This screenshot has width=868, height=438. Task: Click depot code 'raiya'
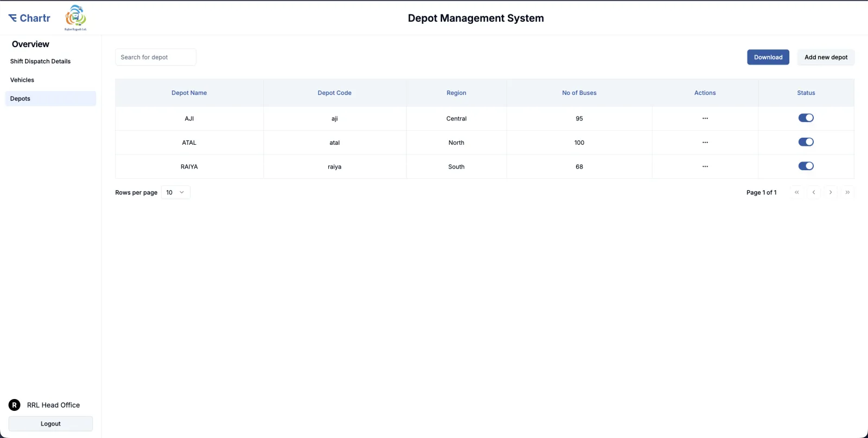(335, 166)
